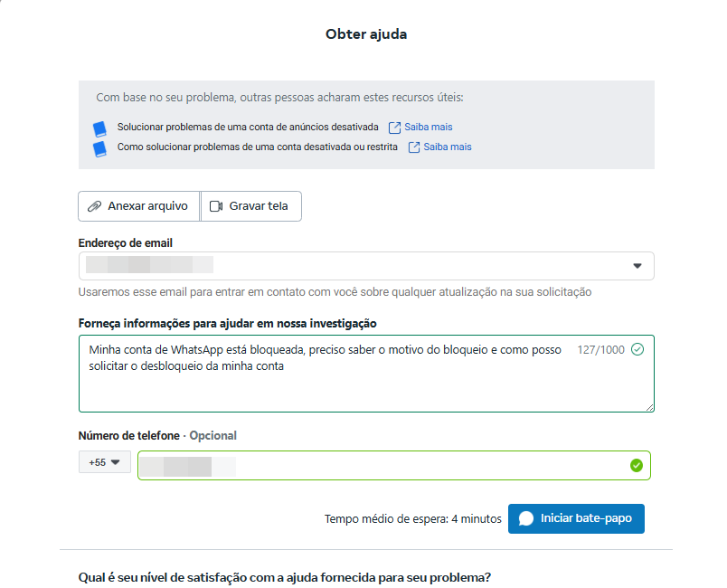Open the +55 country code dropdown
The width and height of the screenshot is (727, 588).
pyautogui.click(x=105, y=462)
